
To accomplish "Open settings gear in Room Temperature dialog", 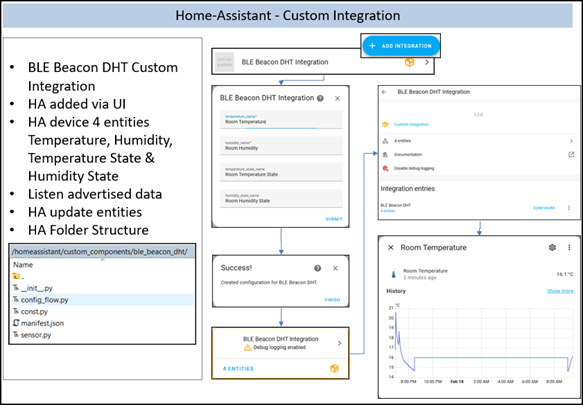I will 553,247.
